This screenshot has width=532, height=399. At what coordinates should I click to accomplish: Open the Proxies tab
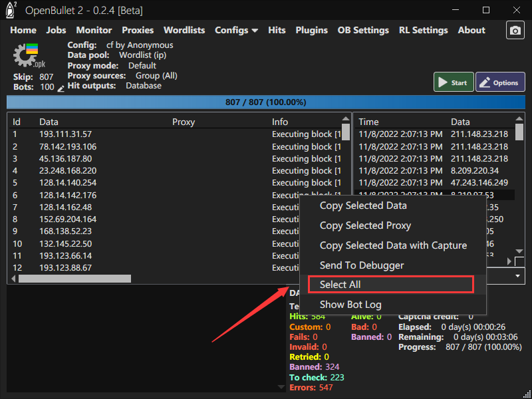138,30
